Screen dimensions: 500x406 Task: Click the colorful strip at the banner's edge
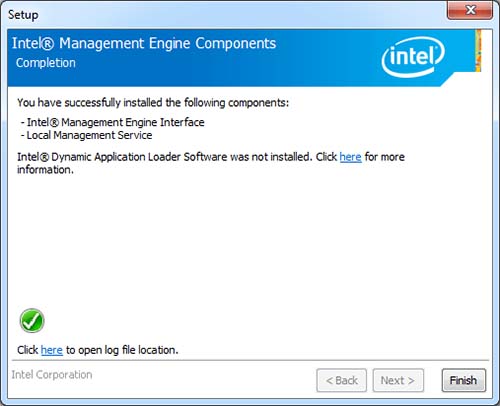coord(478,50)
